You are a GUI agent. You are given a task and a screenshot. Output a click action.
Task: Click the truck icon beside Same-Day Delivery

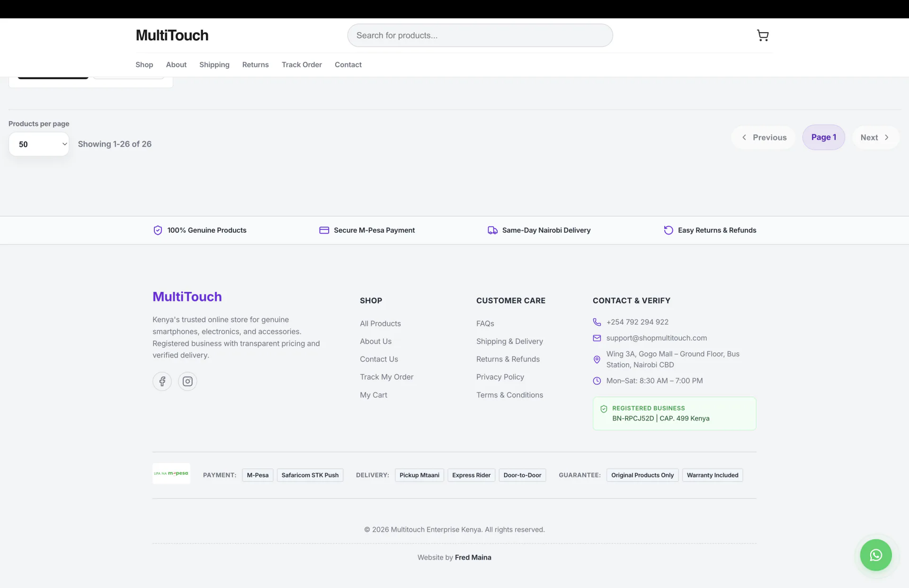click(492, 230)
